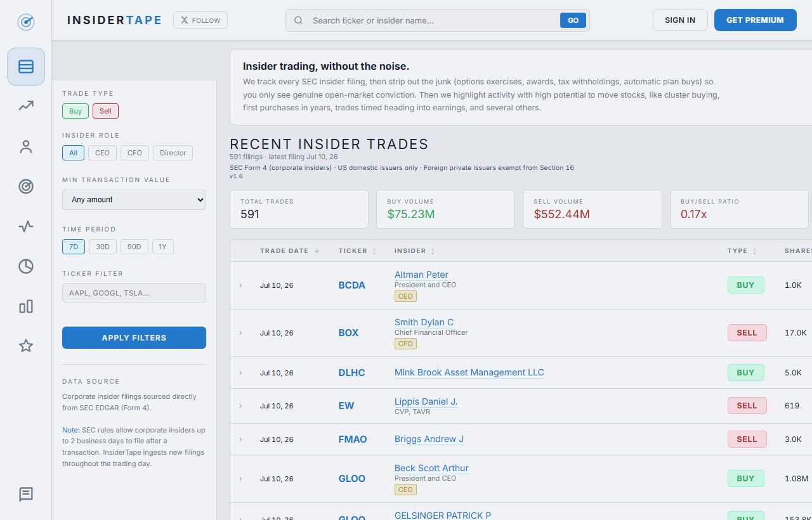The height and width of the screenshot is (520, 812).
Task: Expand the BCDA trade row
Action: click(x=240, y=285)
